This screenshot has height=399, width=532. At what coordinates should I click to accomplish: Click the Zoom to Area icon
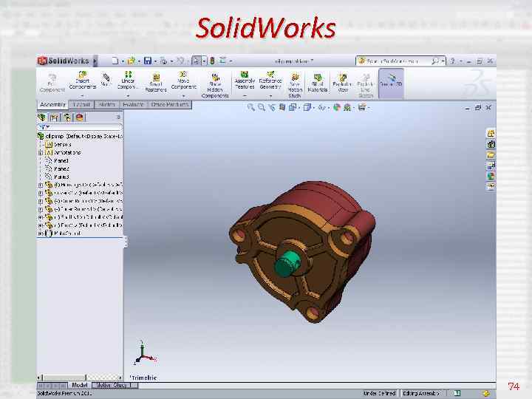tap(262, 108)
